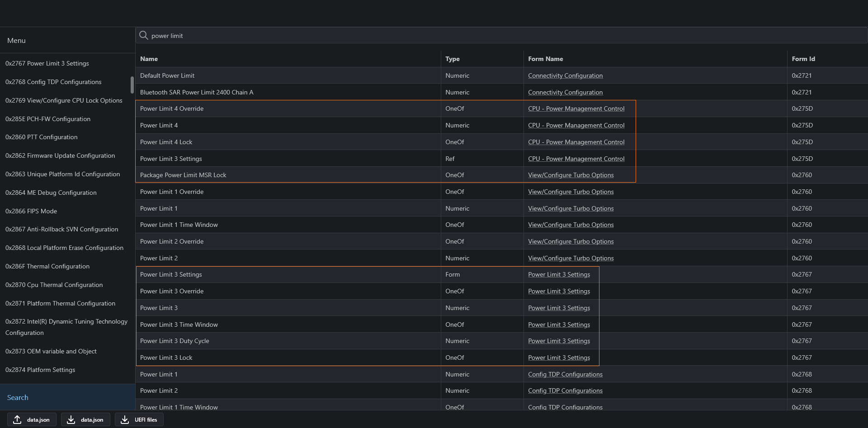Select 0x2768 Config TDP Configurations menu item
The height and width of the screenshot is (428, 868).
53,82
